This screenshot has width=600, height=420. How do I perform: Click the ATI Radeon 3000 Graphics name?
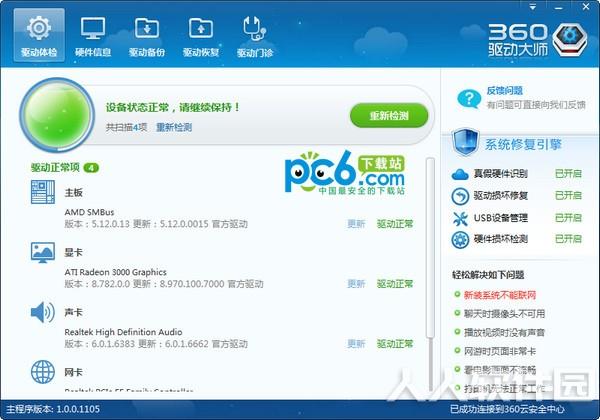pos(116,272)
